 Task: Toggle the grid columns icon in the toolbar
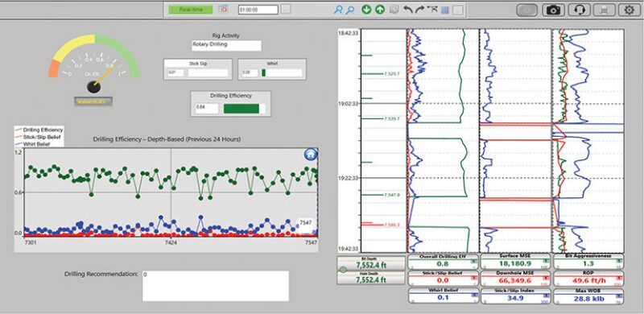tap(445, 10)
